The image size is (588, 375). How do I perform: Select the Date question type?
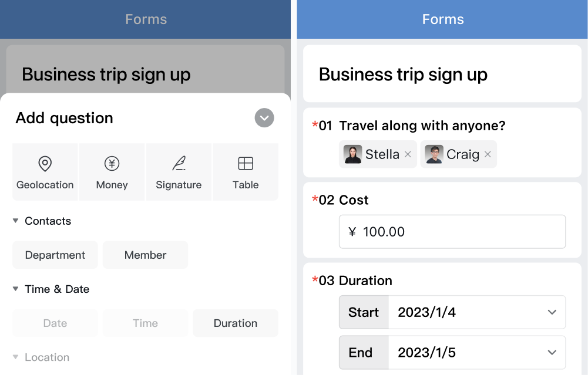click(55, 323)
